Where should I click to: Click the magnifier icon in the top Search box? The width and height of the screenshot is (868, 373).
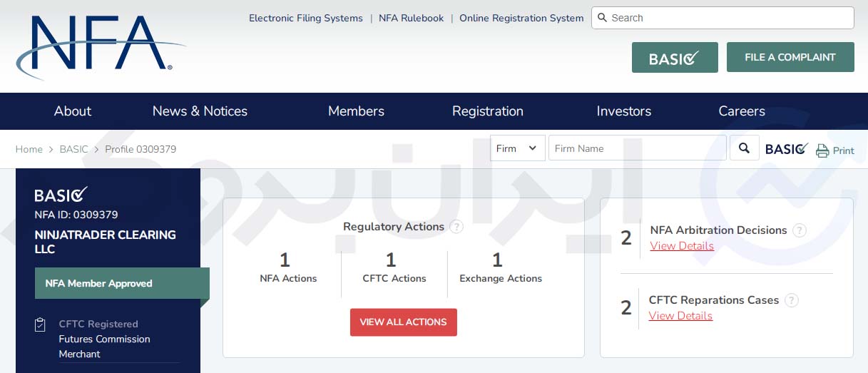coord(602,18)
